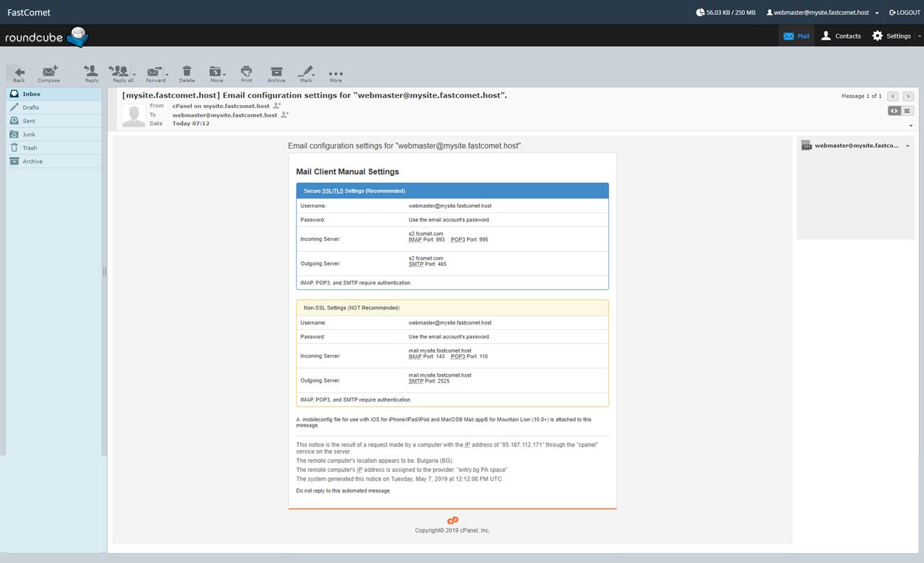
Task: Toggle the Settings panel collapse arrow
Action: pos(919,36)
